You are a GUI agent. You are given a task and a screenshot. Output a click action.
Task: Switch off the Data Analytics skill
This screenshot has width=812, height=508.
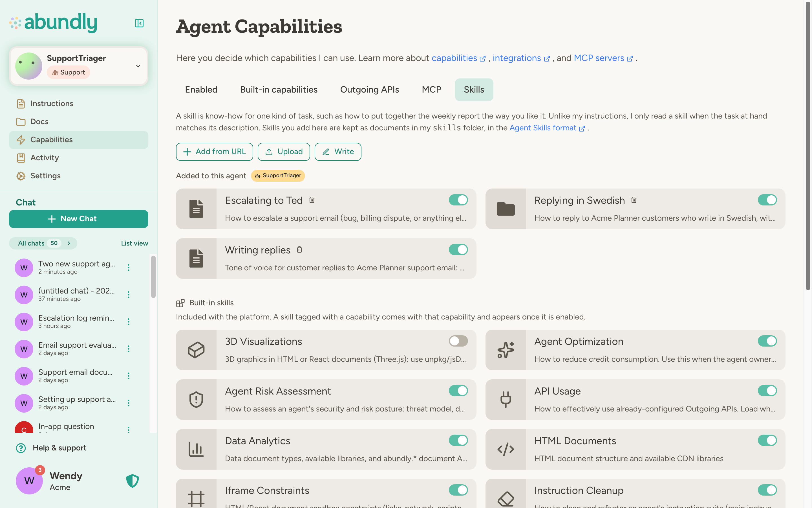click(458, 441)
